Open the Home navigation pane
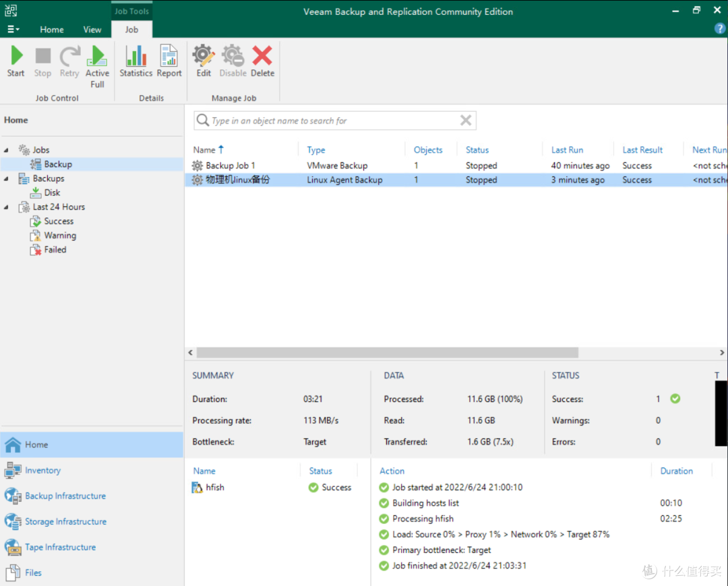 point(92,445)
